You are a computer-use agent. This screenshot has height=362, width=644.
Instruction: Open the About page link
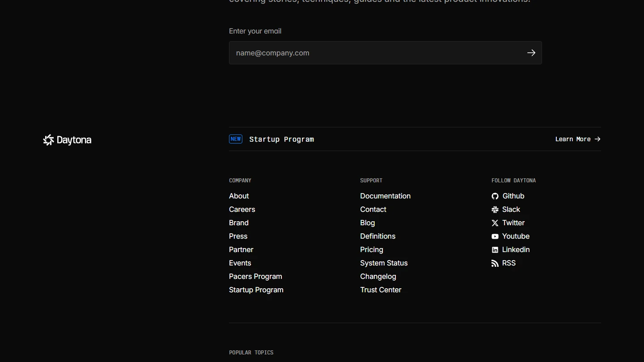click(x=239, y=196)
